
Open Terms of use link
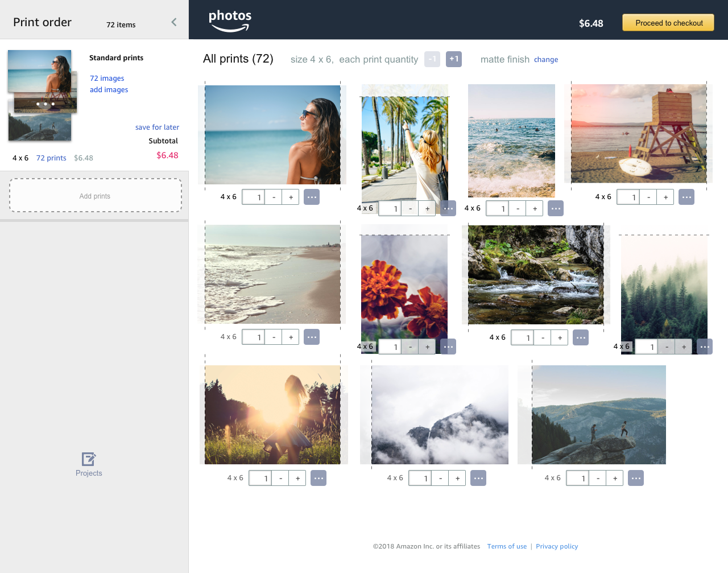tap(507, 546)
